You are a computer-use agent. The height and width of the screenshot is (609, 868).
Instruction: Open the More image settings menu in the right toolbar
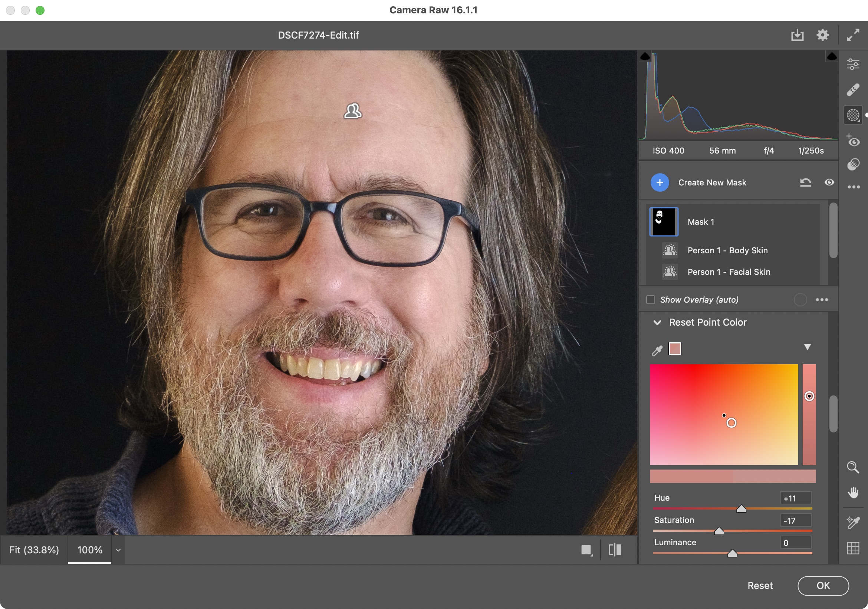click(x=853, y=187)
